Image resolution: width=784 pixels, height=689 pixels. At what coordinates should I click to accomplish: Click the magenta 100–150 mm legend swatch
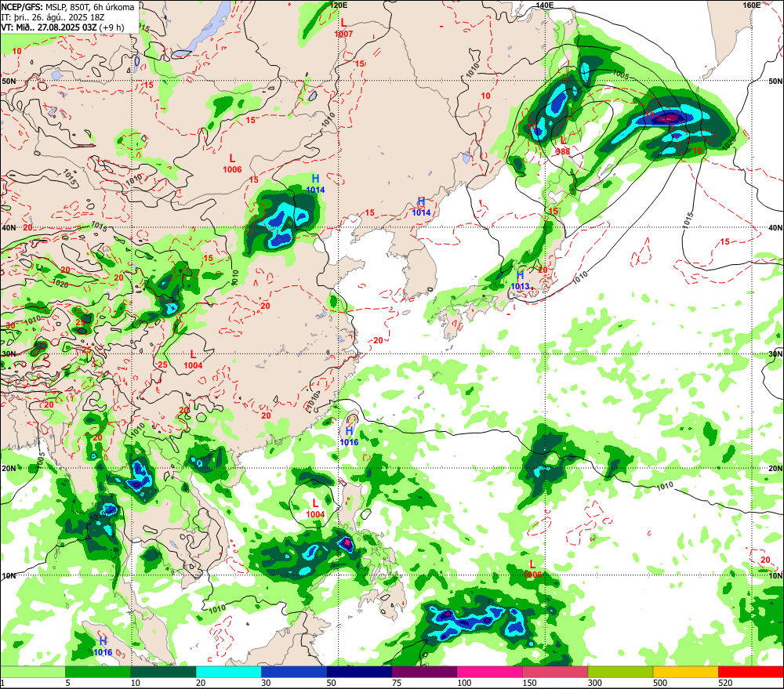pyautogui.click(x=489, y=672)
